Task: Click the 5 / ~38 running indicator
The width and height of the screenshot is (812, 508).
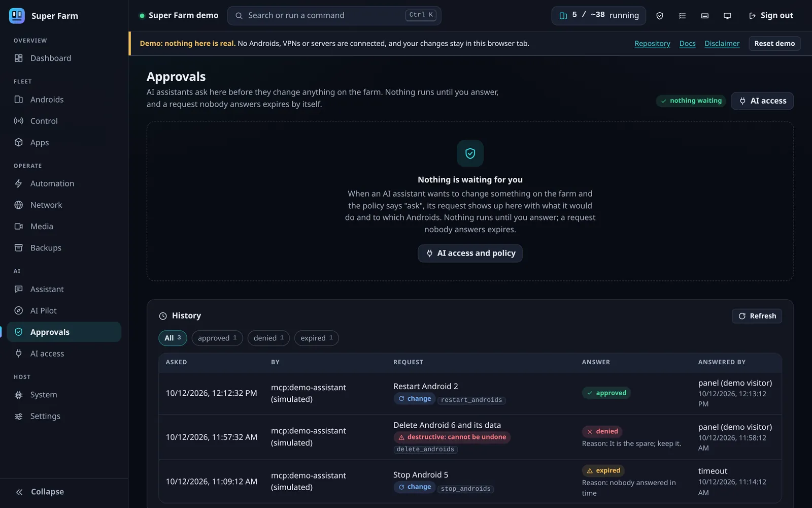Action: click(598, 16)
